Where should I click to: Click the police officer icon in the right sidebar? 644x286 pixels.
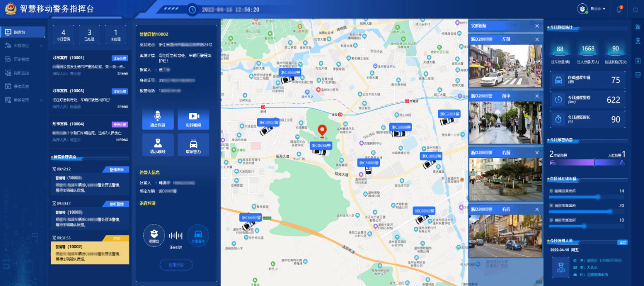click(638, 41)
